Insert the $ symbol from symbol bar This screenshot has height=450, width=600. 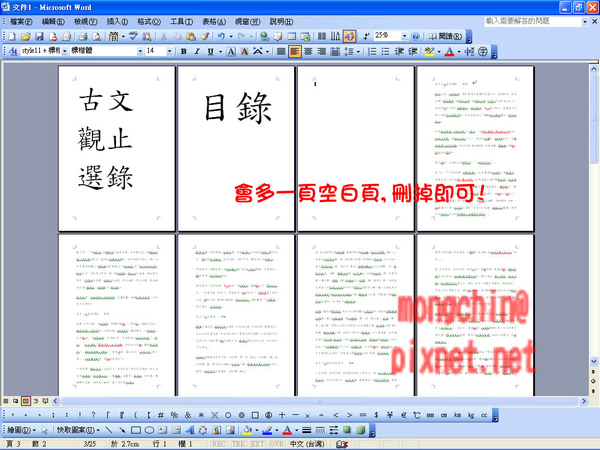point(376,415)
